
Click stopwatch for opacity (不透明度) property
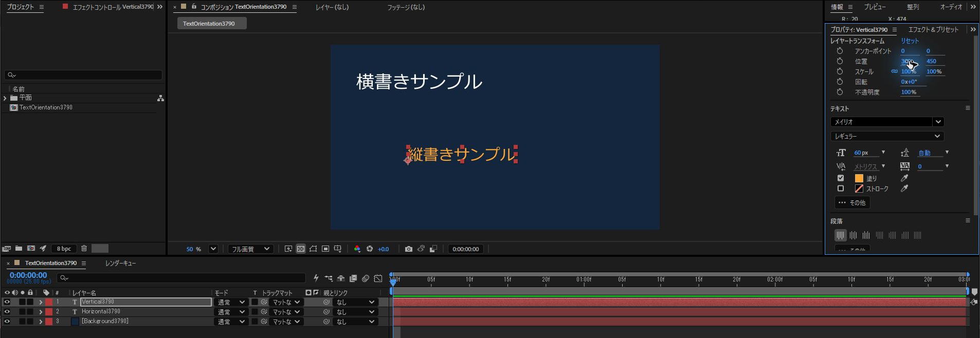coord(840,92)
